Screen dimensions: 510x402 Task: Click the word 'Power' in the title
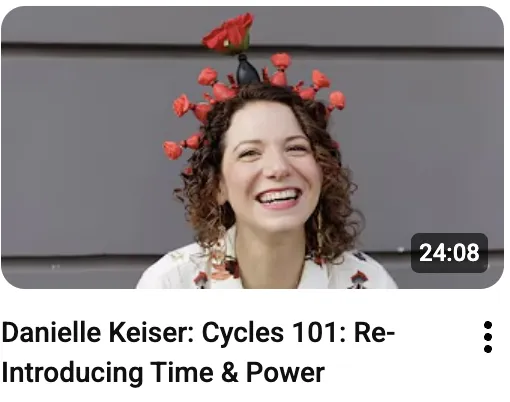tap(285, 372)
